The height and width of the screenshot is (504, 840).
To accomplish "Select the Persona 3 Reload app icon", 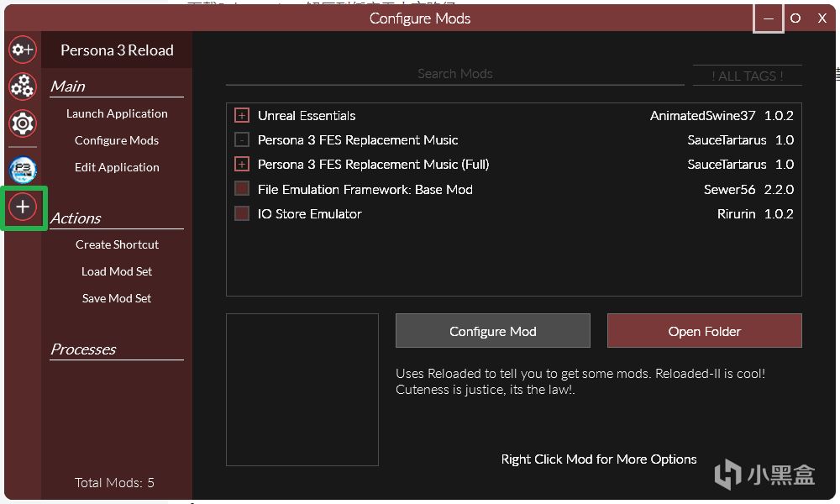I will [23, 171].
